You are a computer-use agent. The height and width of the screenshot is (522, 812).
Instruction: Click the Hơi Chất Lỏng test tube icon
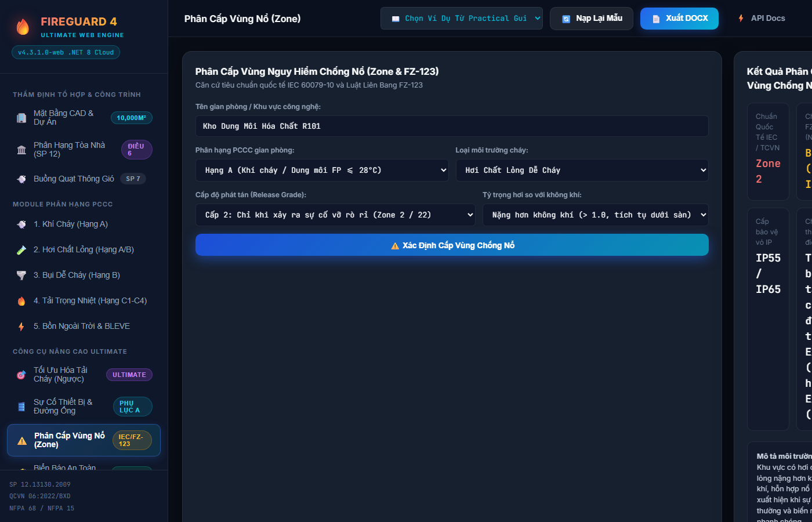coord(21,249)
